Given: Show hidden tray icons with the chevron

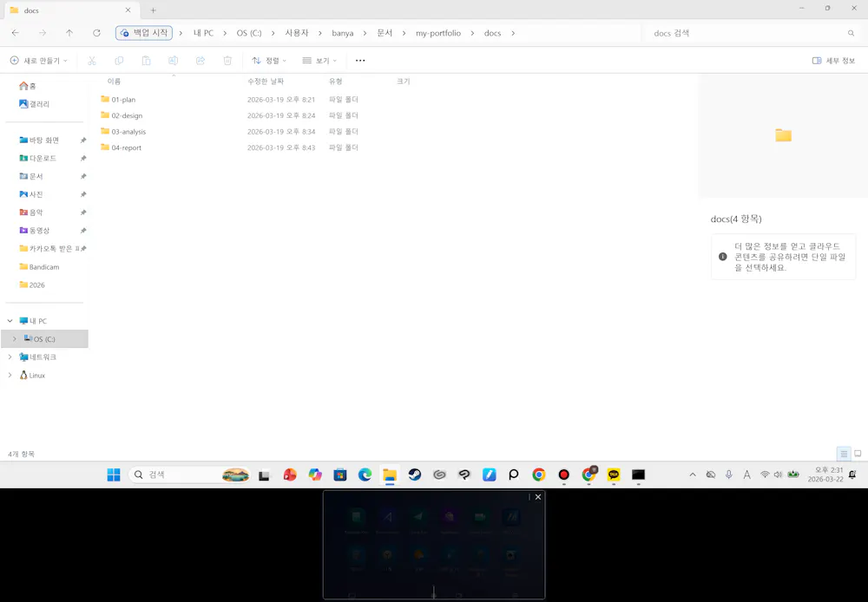Looking at the screenshot, I should pos(693,474).
